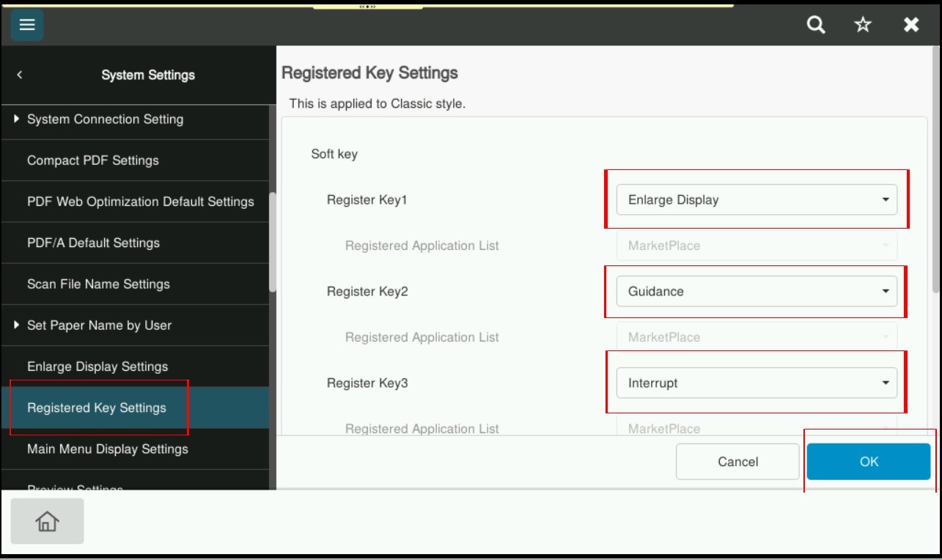Select Compact PDF Settings

point(93,160)
